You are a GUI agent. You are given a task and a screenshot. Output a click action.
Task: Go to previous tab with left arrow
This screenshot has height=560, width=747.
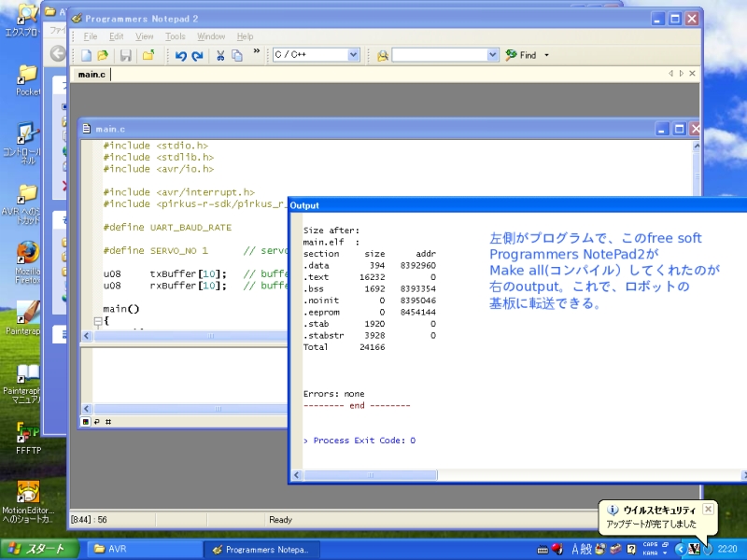click(x=670, y=74)
